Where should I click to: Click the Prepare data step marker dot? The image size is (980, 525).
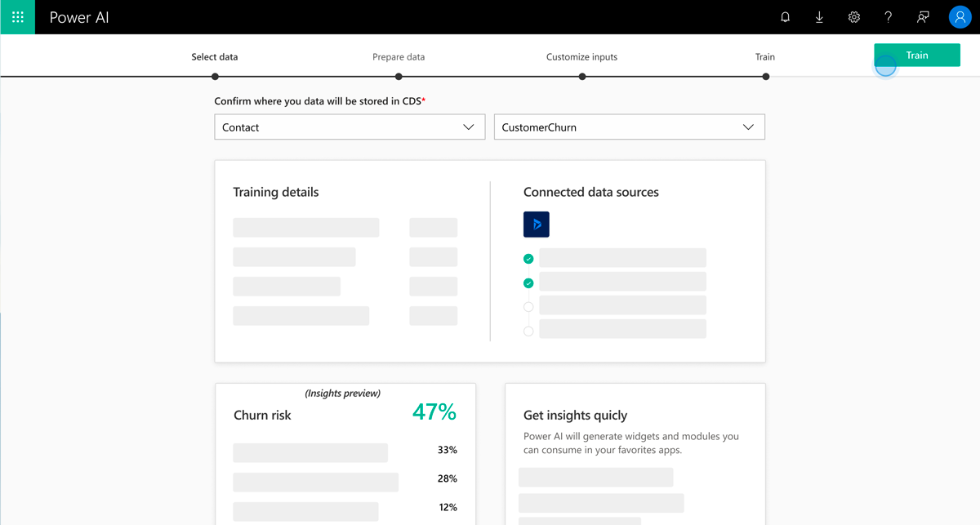(399, 77)
